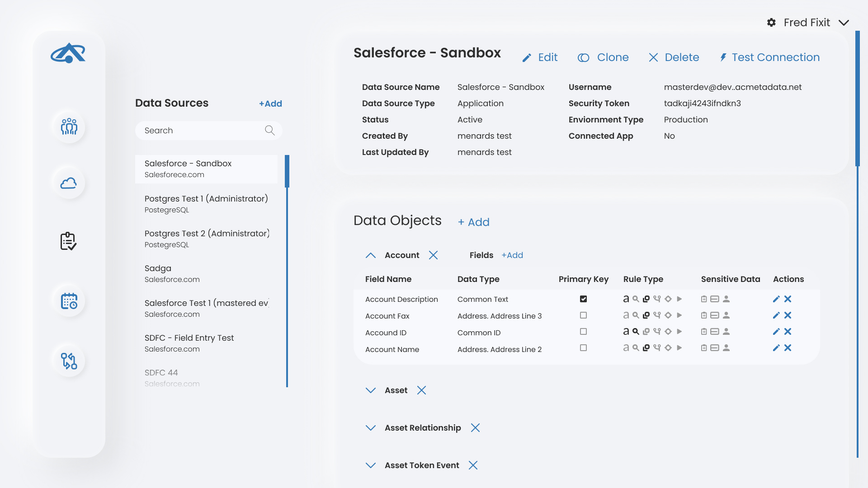Check the Primary Key box for Account Name
Screen dimensions: 868x488
click(584, 348)
